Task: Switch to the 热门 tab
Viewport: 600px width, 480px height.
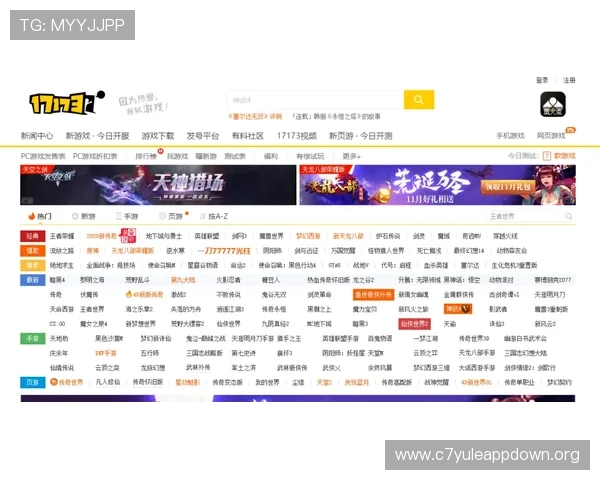Action: coord(40,216)
